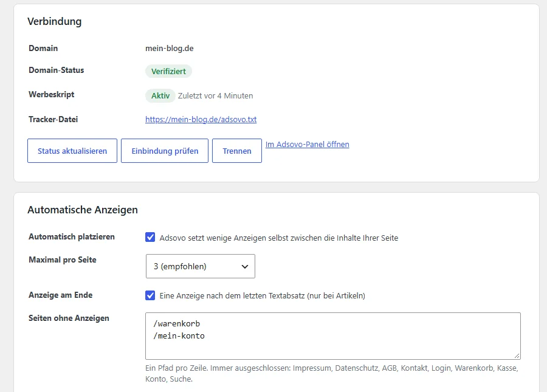Select the mein-blog.de domain text
547x392 pixels.
pyautogui.click(x=170, y=48)
